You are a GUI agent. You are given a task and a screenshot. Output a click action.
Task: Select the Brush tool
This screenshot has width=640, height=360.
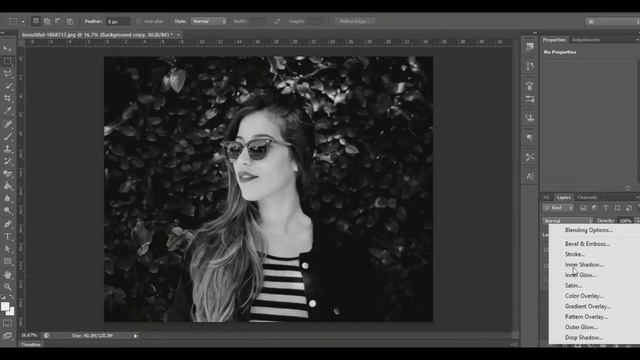click(7, 136)
